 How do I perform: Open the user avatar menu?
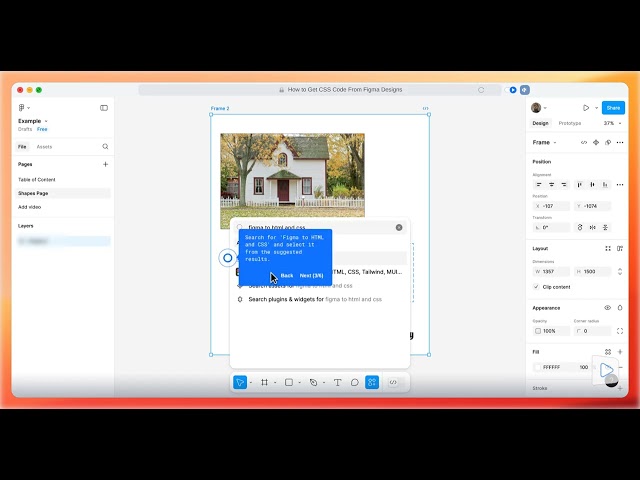click(536, 108)
